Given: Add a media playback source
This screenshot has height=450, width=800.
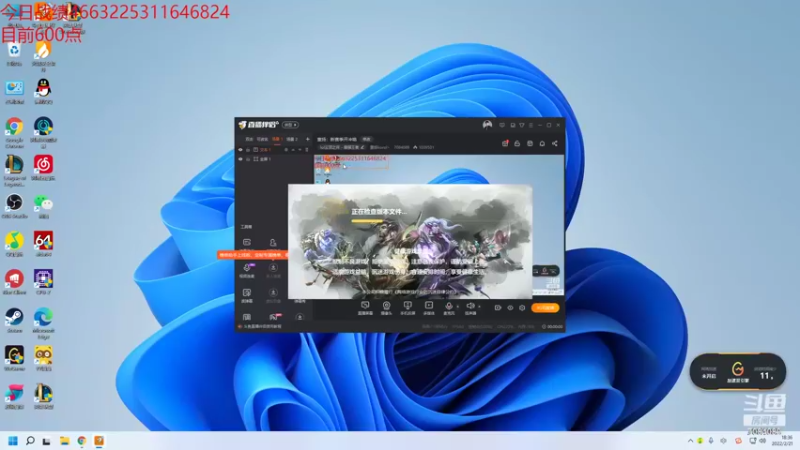Looking at the screenshot, I should (x=429, y=307).
